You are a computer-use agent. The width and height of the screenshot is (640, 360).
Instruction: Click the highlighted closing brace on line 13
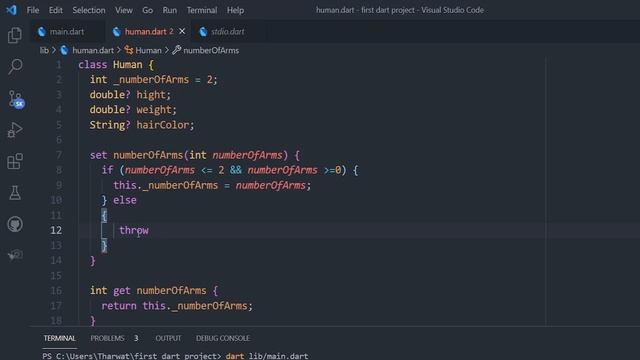tap(104, 245)
